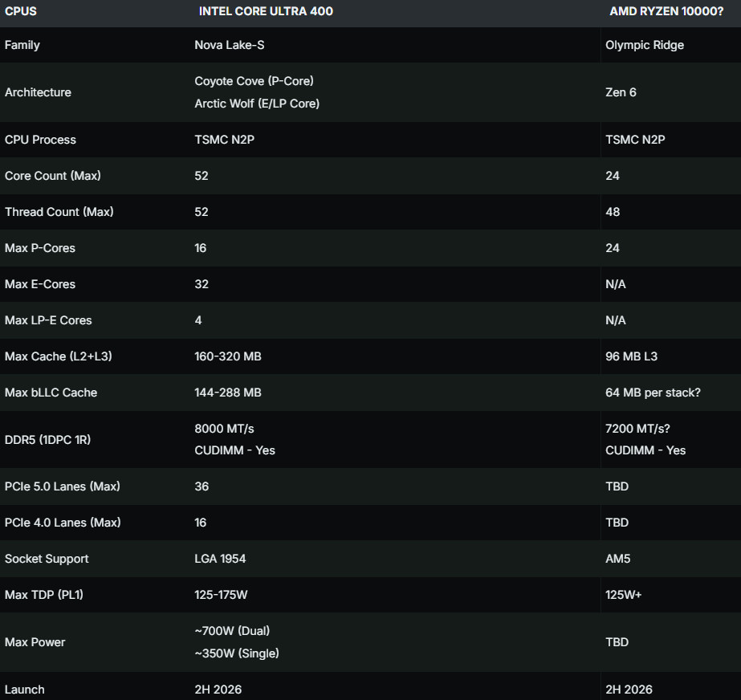Select Coyote Cove (P-Core) text
This screenshot has width=741, height=700.
[254, 81]
